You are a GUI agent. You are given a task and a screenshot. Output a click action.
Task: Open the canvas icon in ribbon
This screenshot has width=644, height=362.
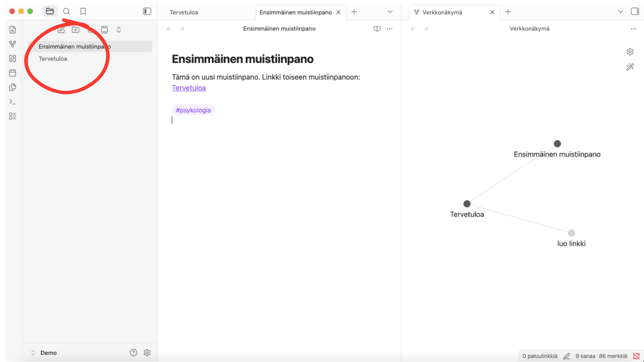(x=12, y=59)
